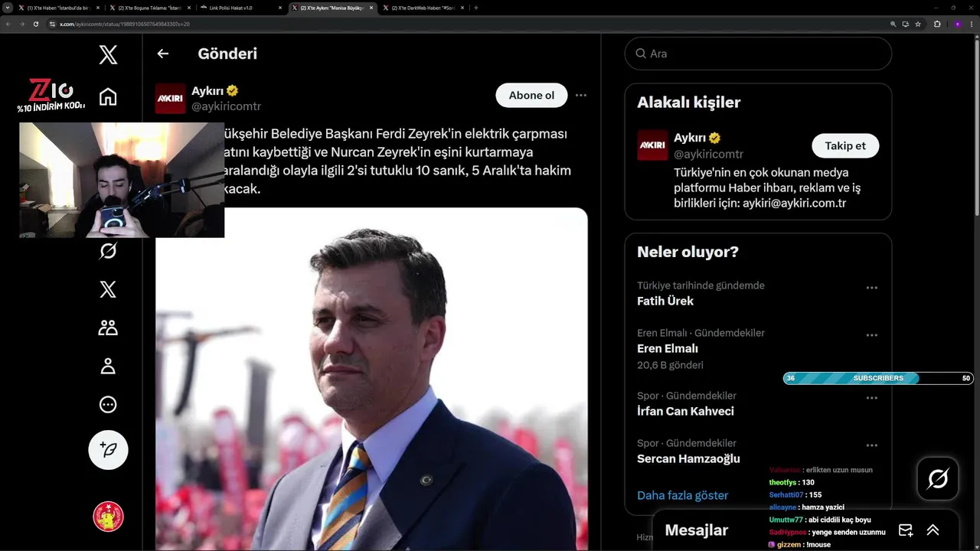This screenshot has height=551, width=980.
Task: Close the Link Polisi Hakat tab
Action: (x=279, y=8)
